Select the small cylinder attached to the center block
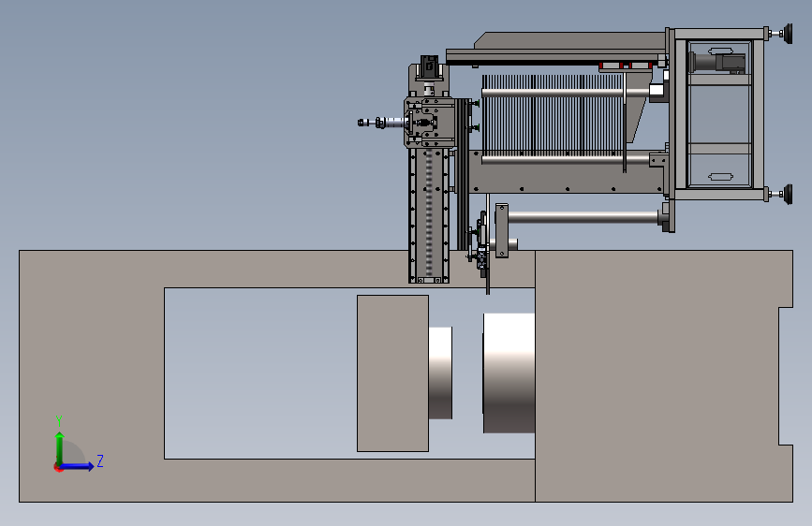Image resolution: width=812 pixels, height=526 pixels. click(x=440, y=373)
